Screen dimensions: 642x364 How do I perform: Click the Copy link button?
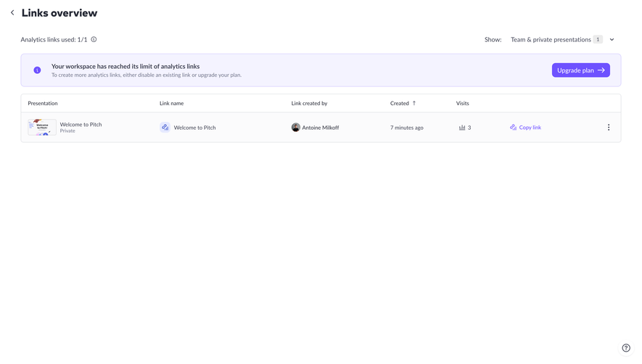tap(525, 128)
